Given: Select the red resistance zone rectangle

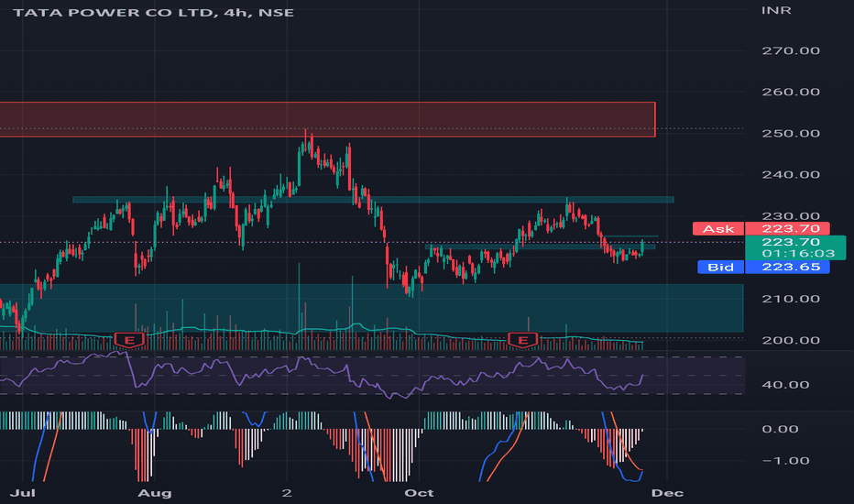Looking at the screenshot, I should click(x=327, y=119).
